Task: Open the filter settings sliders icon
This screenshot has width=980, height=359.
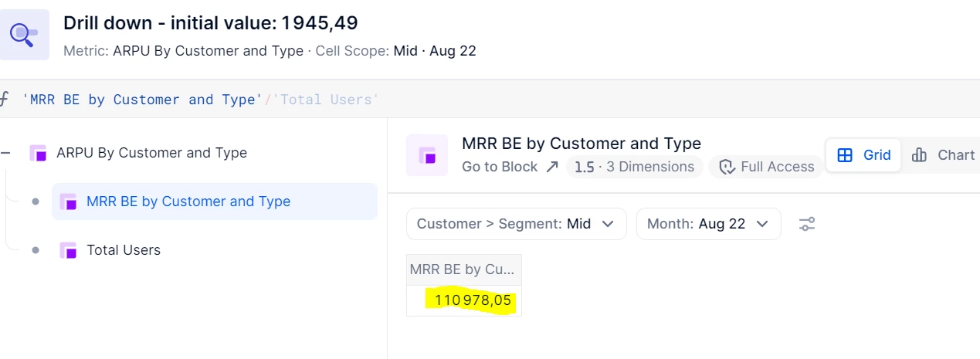Action: 807,224
